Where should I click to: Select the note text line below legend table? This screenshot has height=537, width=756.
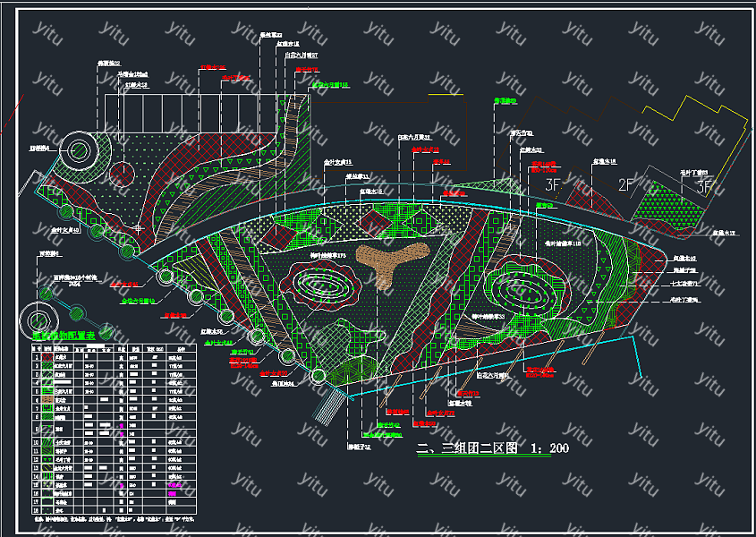tap(114, 520)
